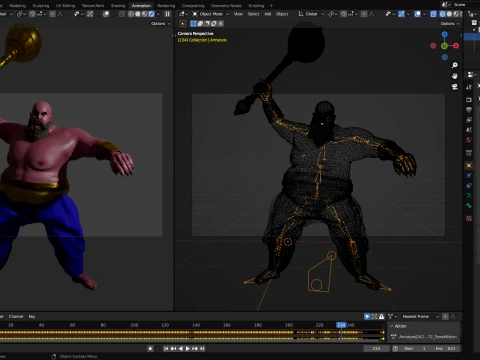Pause rendered preview in left viewport
The height and width of the screenshot is (360, 480).
[167, 14]
